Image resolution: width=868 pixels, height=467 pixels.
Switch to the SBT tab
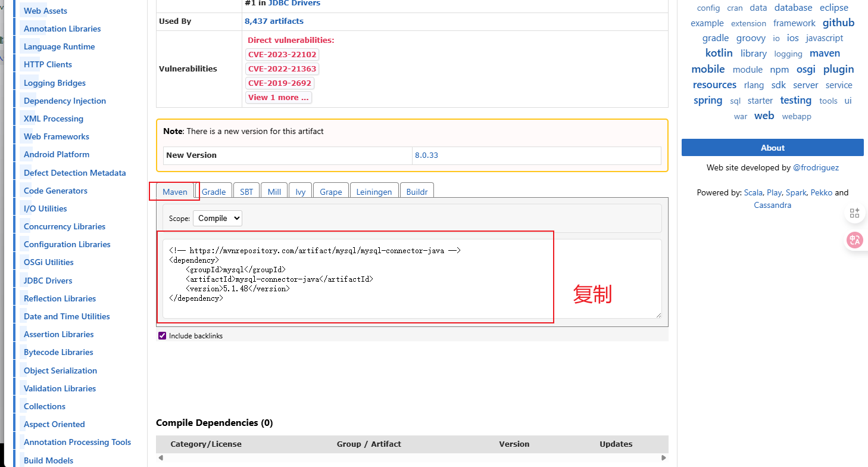246,191
